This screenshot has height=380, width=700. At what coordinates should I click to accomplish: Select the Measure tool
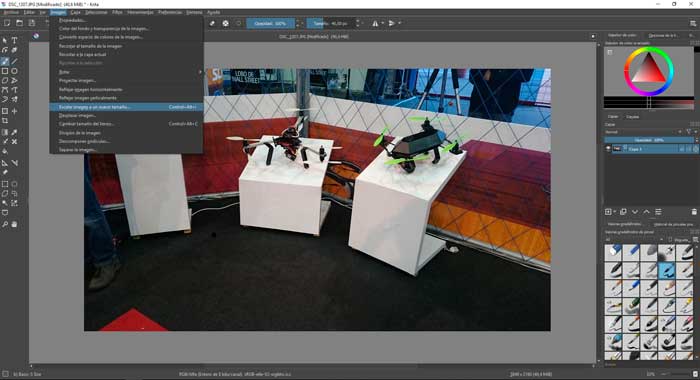click(14, 163)
